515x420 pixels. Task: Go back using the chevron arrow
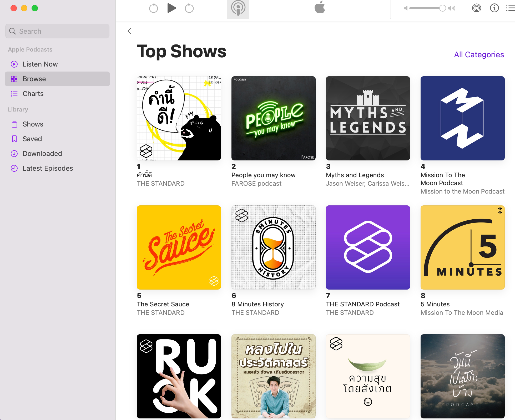coord(129,31)
